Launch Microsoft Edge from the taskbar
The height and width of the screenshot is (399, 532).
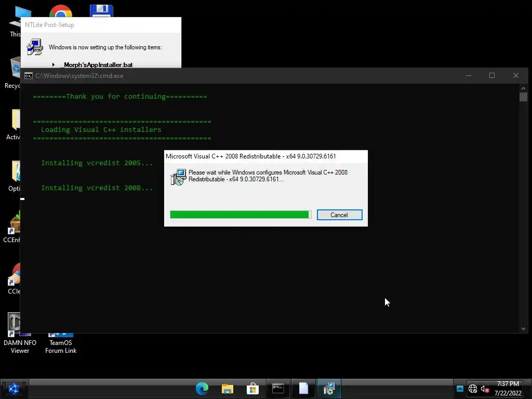point(202,389)
